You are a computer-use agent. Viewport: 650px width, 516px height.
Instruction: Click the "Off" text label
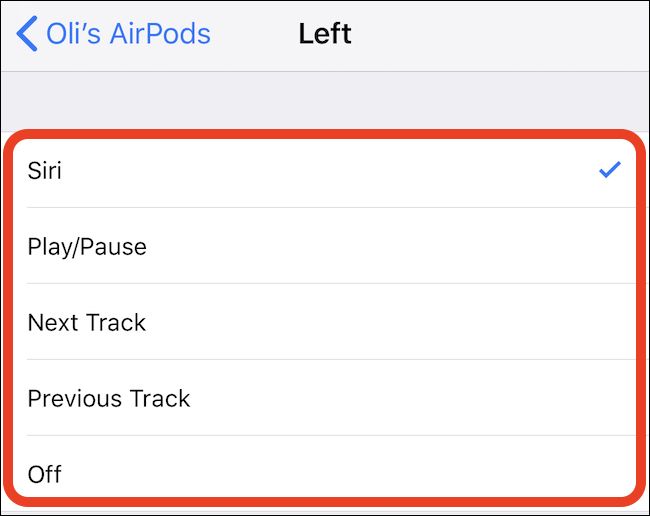click(x=45, y=473)
